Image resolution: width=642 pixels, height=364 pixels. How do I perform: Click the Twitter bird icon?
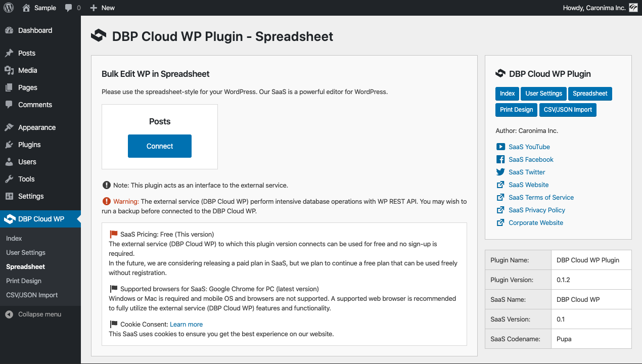(x=500, y=172)
